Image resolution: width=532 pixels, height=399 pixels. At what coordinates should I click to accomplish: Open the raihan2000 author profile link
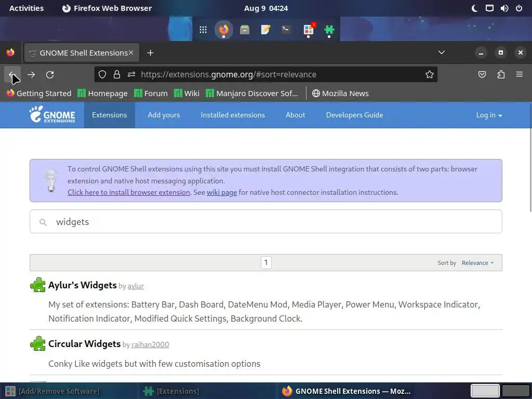pos(150,345)
